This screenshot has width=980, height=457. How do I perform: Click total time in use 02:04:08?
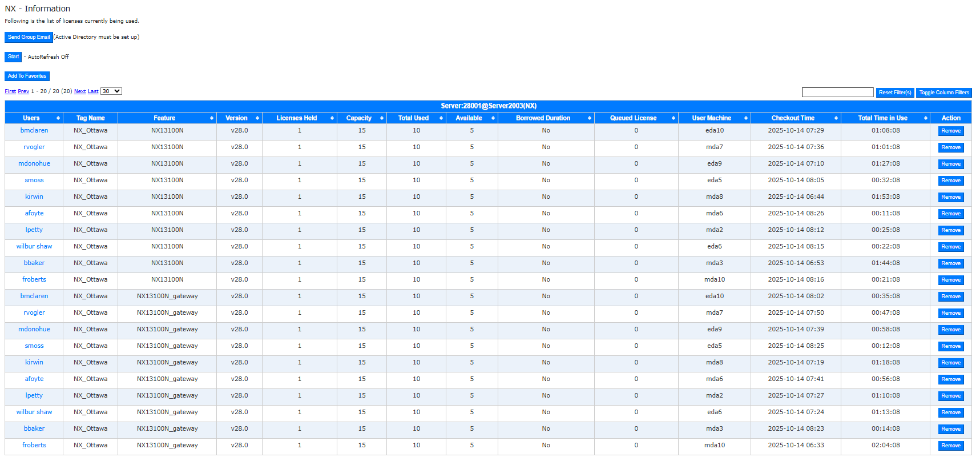point(885,446)
